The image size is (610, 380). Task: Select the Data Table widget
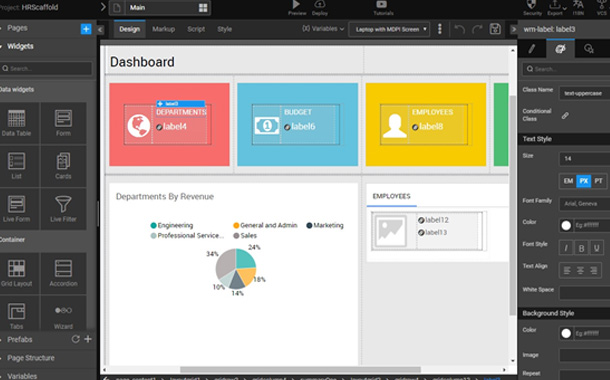pos(16,123)
